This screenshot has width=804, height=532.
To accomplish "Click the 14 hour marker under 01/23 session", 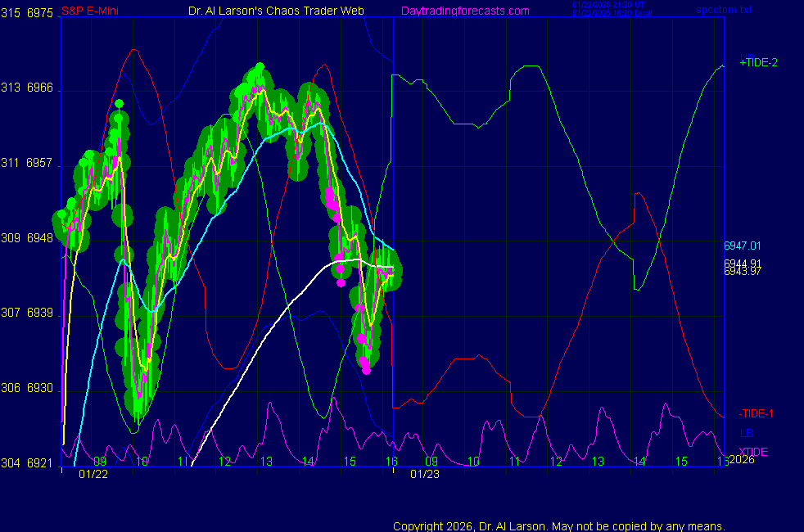I will [x=639, y=462].
